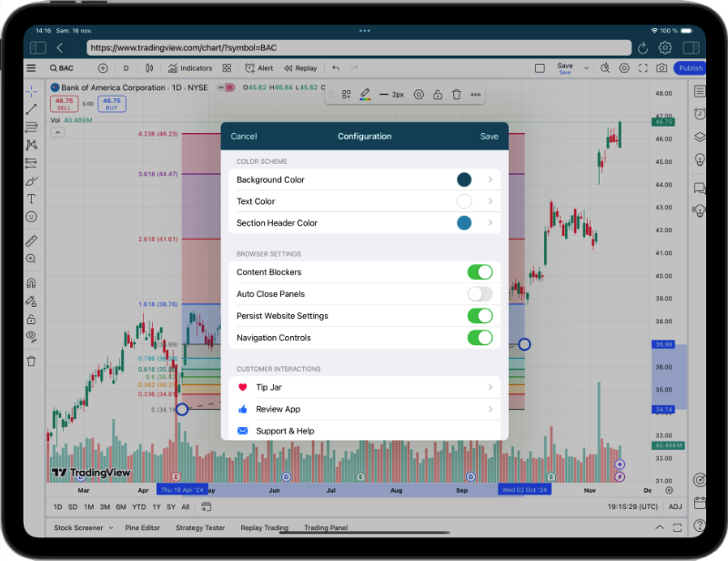
Task: Expand the Tip Jar row
Action: coord(364,387)
